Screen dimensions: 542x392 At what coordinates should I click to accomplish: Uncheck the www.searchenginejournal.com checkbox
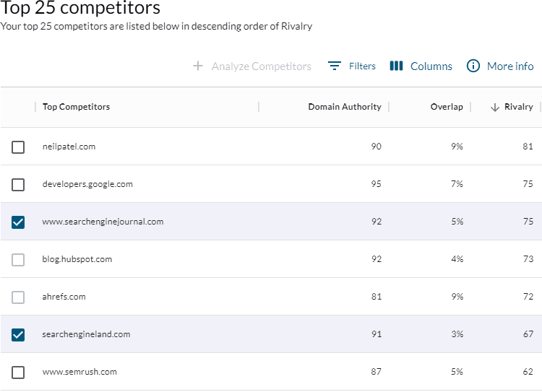(x=18, y=222)
